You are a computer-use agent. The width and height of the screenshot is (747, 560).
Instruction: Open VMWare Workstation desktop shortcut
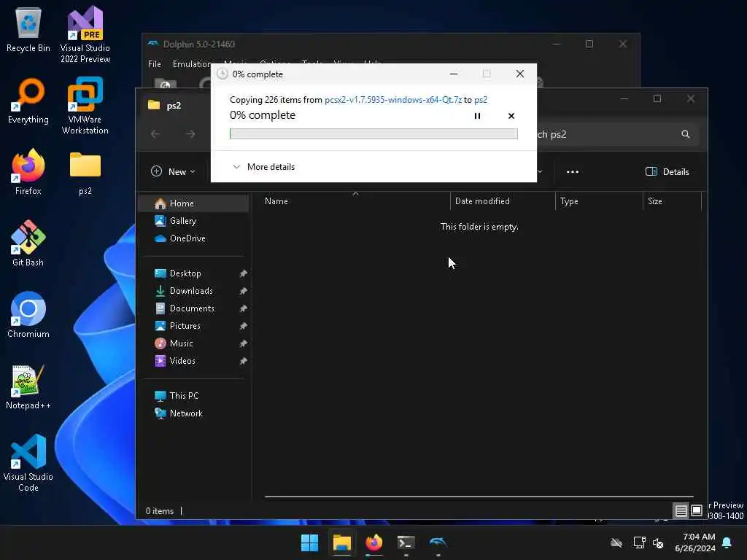(85, 106)
